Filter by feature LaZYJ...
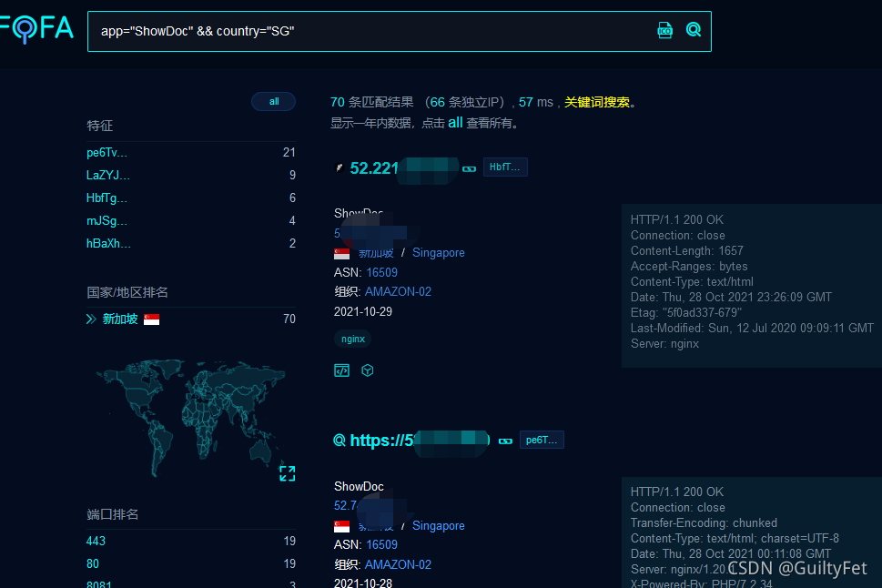 point(108,175)
